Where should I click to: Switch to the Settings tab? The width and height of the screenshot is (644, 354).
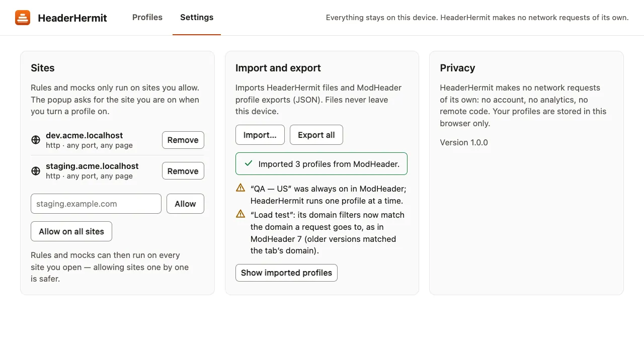197,18
